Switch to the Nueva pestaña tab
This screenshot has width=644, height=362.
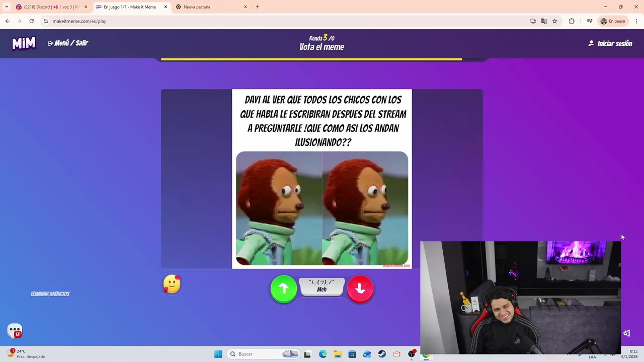(211, 7)
